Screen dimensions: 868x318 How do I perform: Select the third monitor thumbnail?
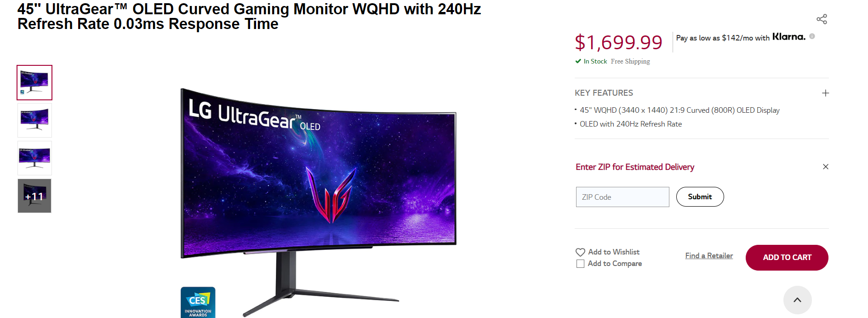tap(34, 158)
